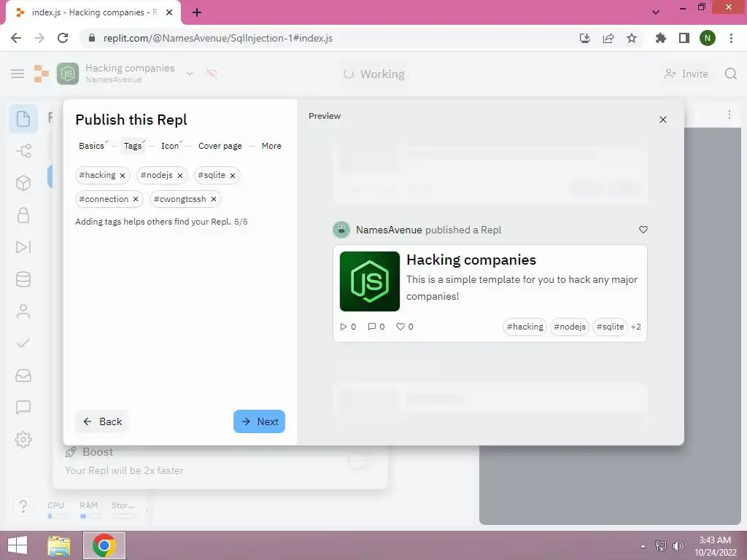This screenshot has width=747, height=560.
Task: Click the Hacking companies preview thumbnail
Action: pyautogui.click(x=370, y=281)
